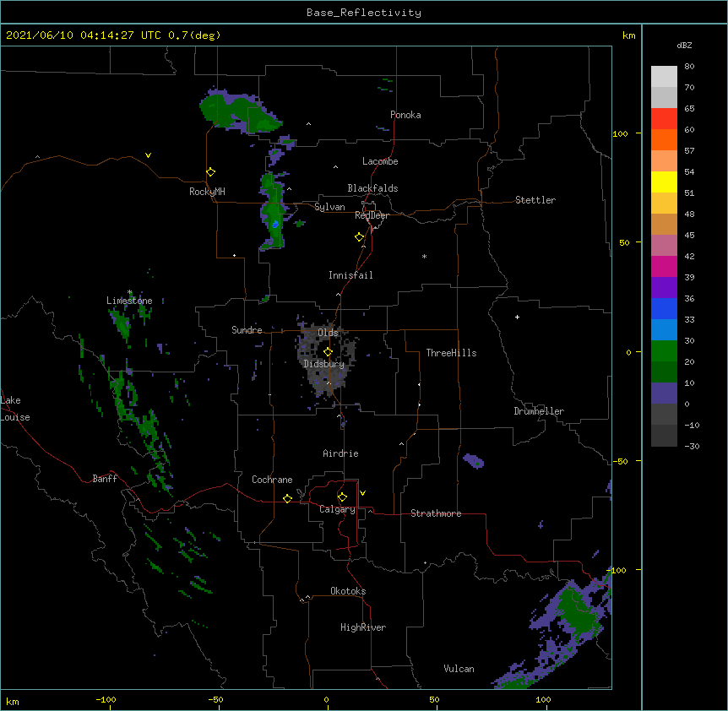Click the km unit label at bottom left
Viewport: 728px width, 711px height.
[13, 702]
